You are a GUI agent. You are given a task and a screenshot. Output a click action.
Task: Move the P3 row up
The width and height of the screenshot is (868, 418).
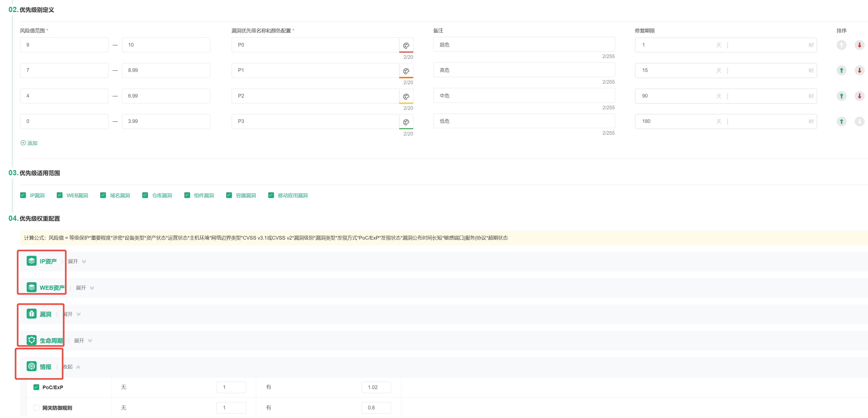841,121
